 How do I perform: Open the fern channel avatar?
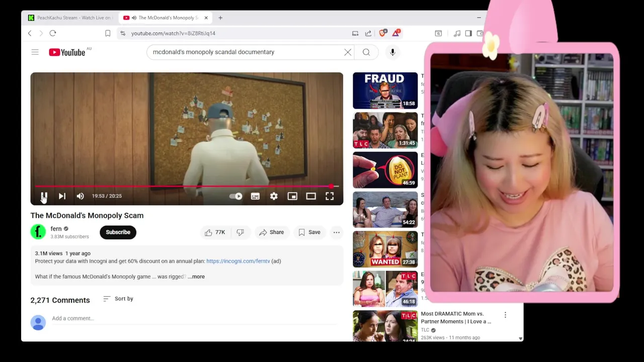tap(38, 232)
